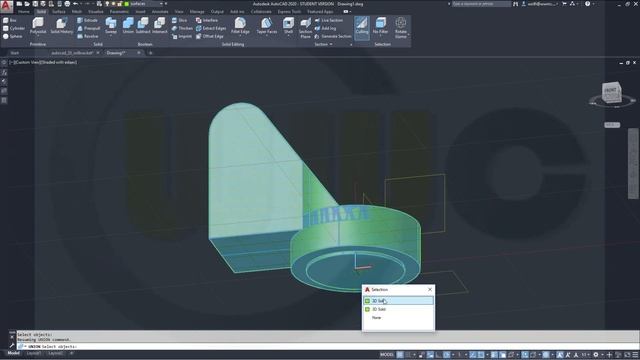Click the Interfere tool
Viewport: 640px width, 360px height.
tap(207, 20)
